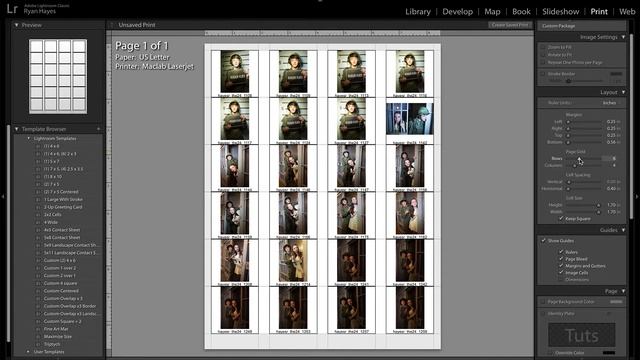This screenshot has width=640, height=360.
Task: Click the icon beside Fine Art Mat template
Action: click(38, 329)
